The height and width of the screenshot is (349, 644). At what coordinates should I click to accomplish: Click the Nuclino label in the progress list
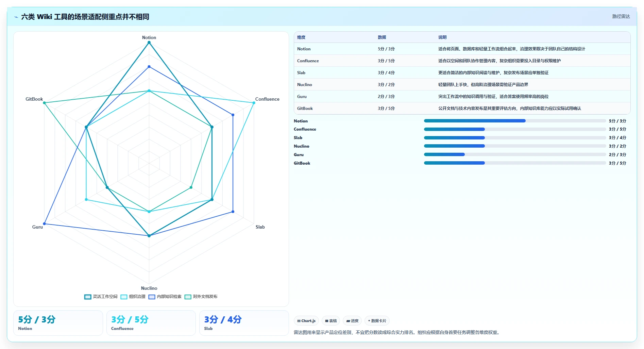pos(302,146)
